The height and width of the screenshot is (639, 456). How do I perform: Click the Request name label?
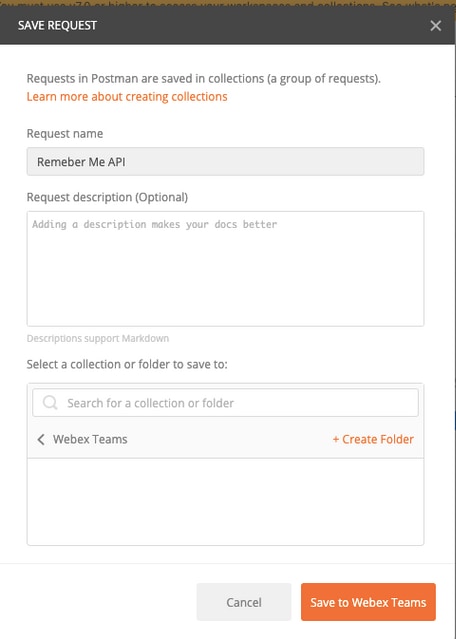click(x=65, y=134)
